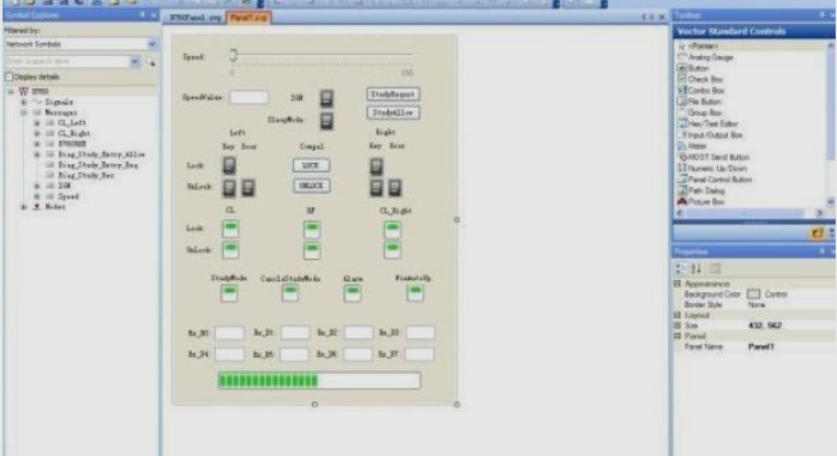837x456 pixels.
Task: Choose the Group Box control in toolbox
Action: [x=705, y=112]
